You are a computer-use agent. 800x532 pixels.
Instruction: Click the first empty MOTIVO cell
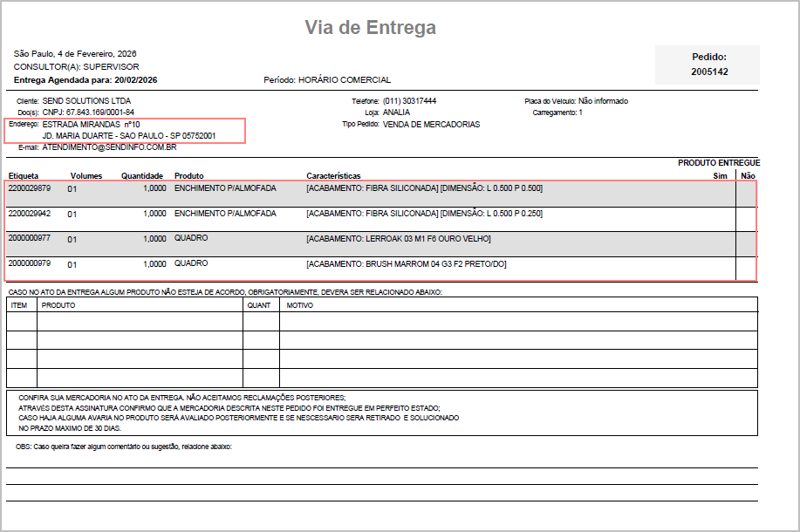point(518,322)
